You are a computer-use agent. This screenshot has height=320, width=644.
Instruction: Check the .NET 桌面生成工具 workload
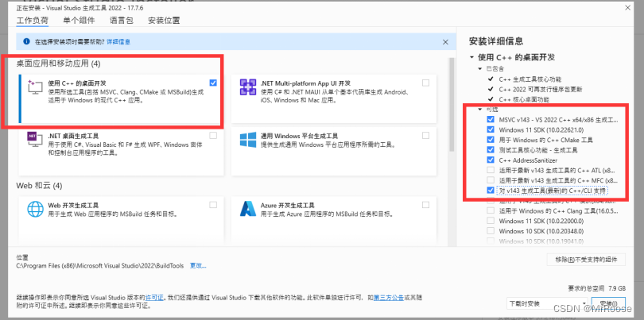tap(213, 135)
